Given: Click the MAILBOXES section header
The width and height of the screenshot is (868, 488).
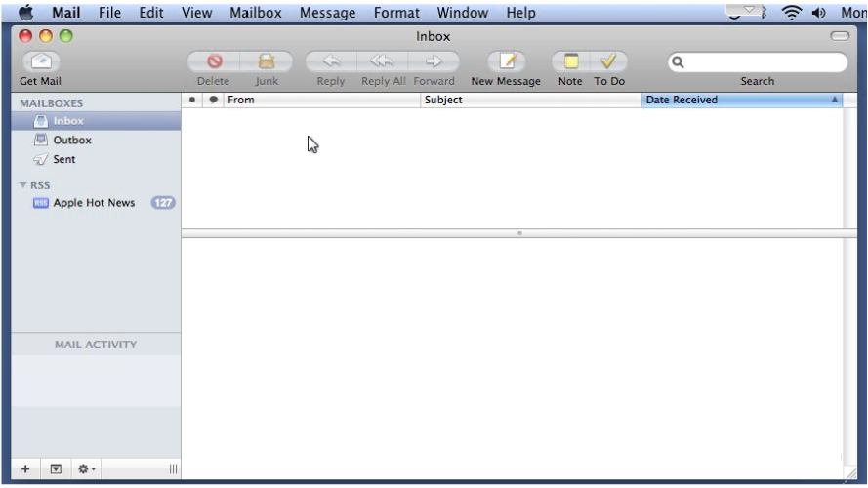Looking at the screenshot, I should point(52,103).
